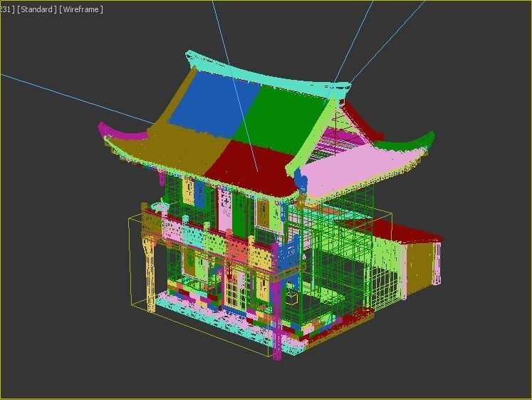The height and width of the screenshot is (400, 532).
Task: Open the [Wireframe] shading viewport menu
Action: [81, 9]
